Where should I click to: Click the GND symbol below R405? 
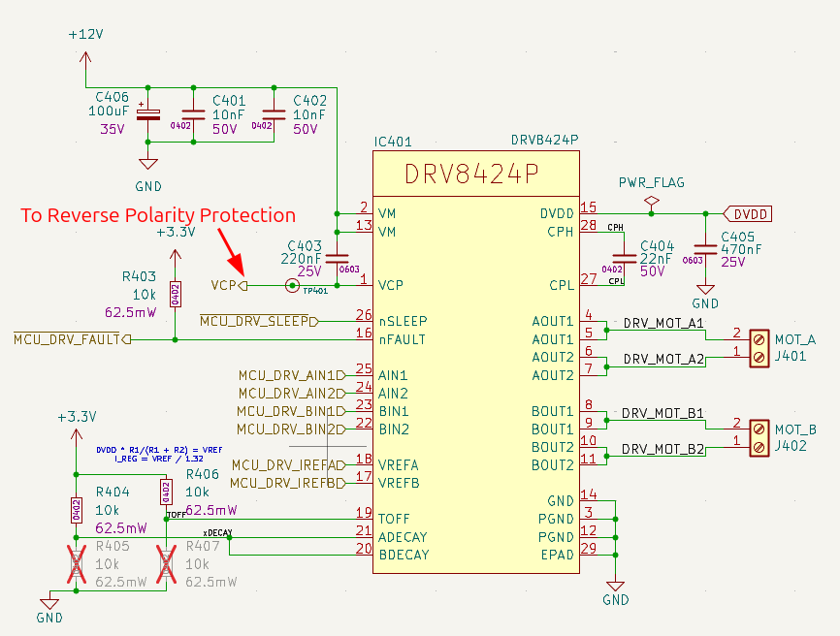coord(49,604)
